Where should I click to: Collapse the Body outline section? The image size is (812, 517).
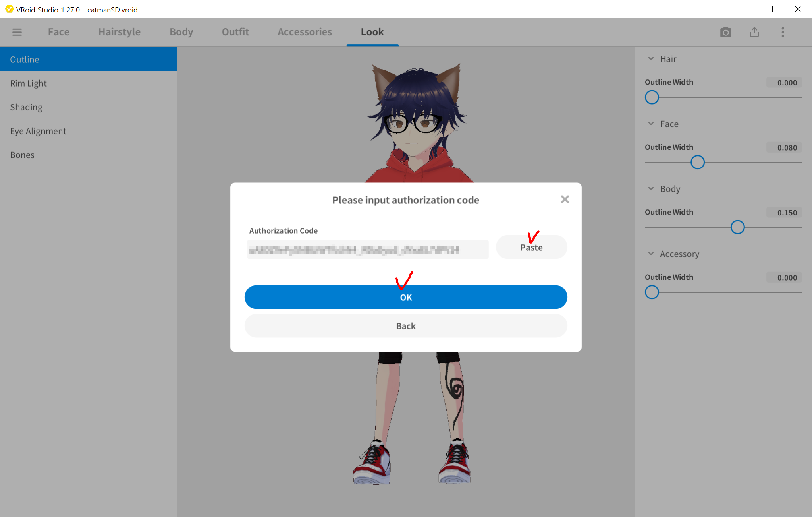tap(651, 189)
